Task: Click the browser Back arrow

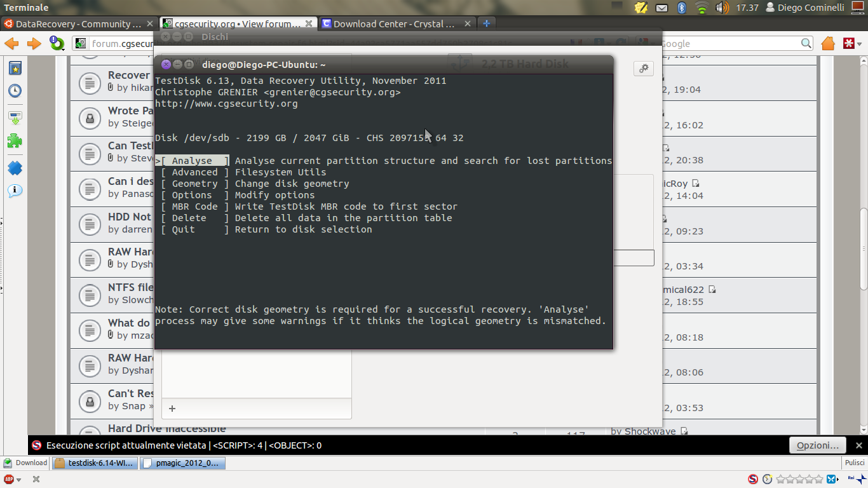Action: pos(11,44)
